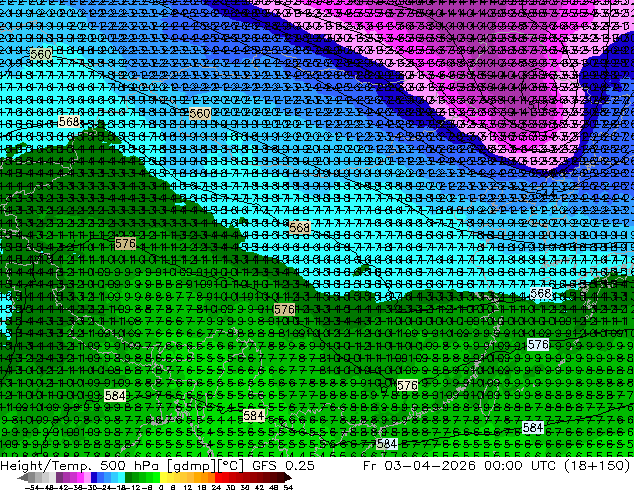634x490 pixels.
Task: Click the left arrow end of the color scale
Action: (x=23, y=477)
